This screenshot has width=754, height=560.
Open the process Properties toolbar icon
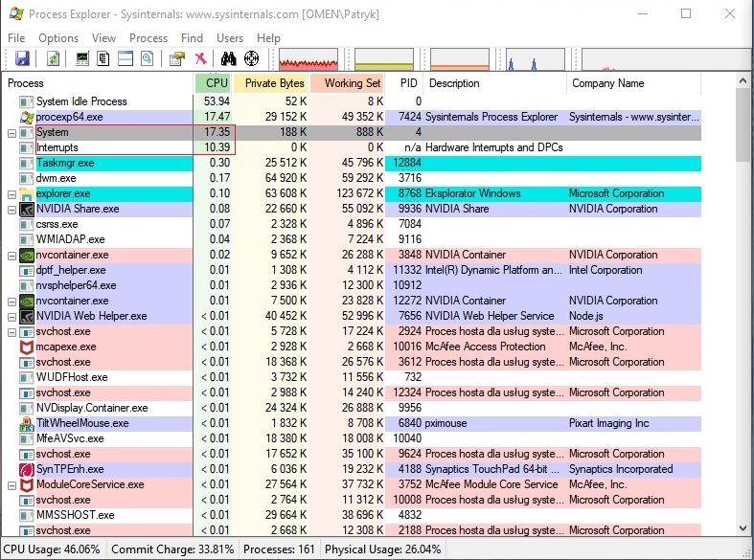pos(177,58)
